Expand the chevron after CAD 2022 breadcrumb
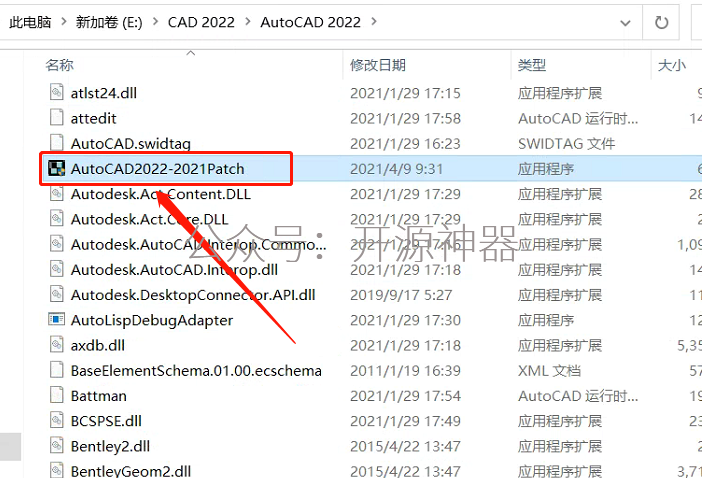 [248, 21]
